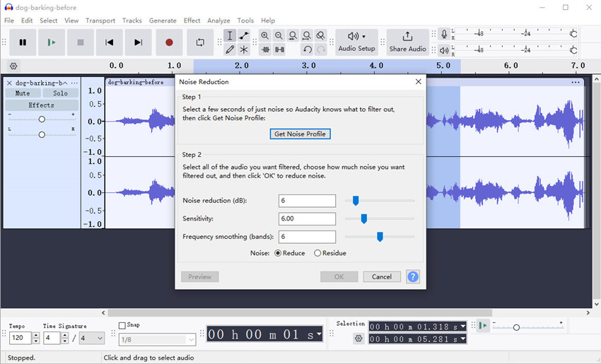Open the time signature denominator dropdown
This screenshot has height=364, width=601.
100,338
